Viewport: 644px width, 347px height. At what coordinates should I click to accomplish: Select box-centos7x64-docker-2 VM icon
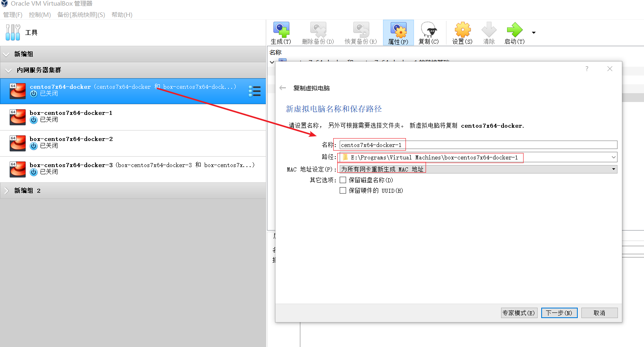click(18, 143)
